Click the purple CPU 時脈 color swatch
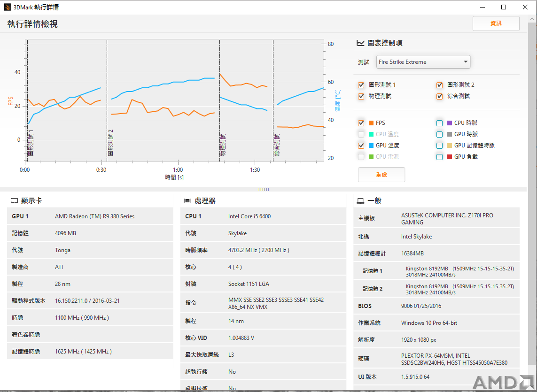The width and height of the screenshot is (537, 392). coord(450,123)
